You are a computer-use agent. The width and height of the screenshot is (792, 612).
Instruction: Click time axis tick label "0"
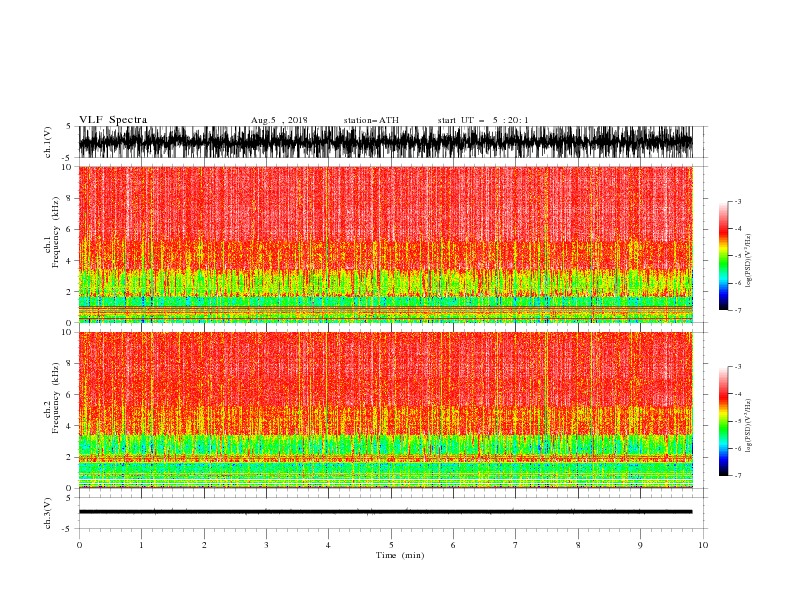(x=79, y=545)
